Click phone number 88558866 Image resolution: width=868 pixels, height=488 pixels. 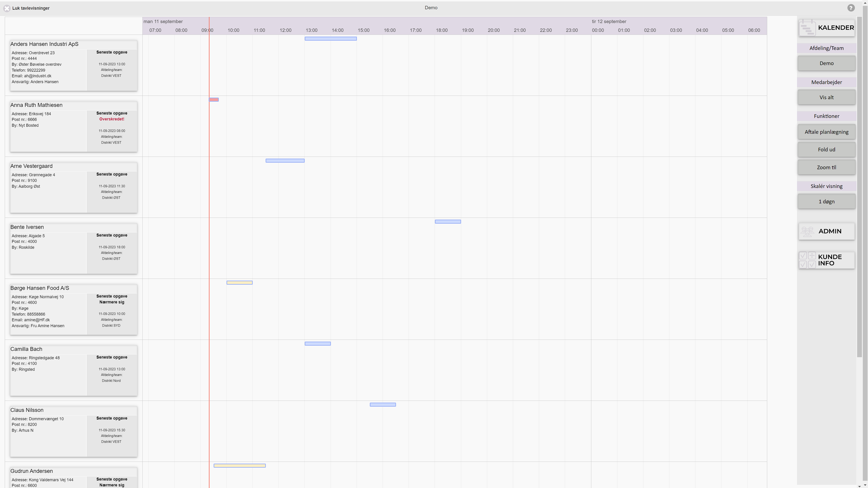pyautogui.click(x=36, y=314)
